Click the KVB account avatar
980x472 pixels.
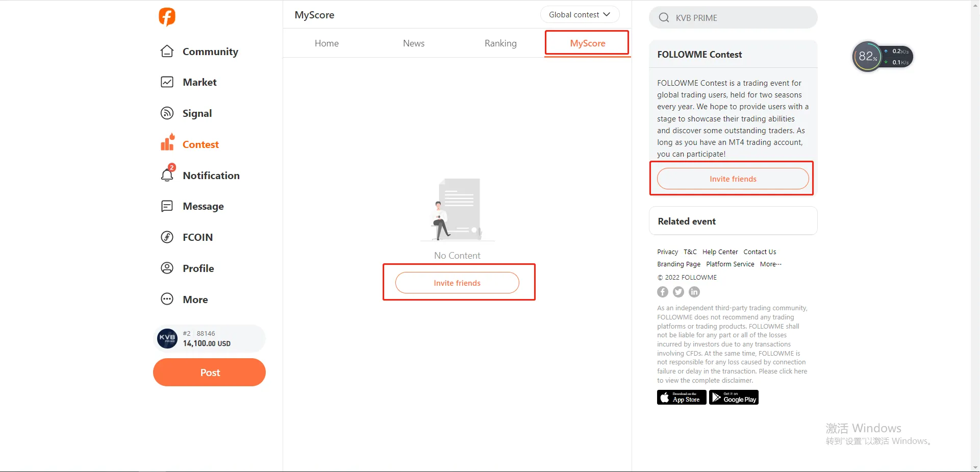click(x=167, y=338)
